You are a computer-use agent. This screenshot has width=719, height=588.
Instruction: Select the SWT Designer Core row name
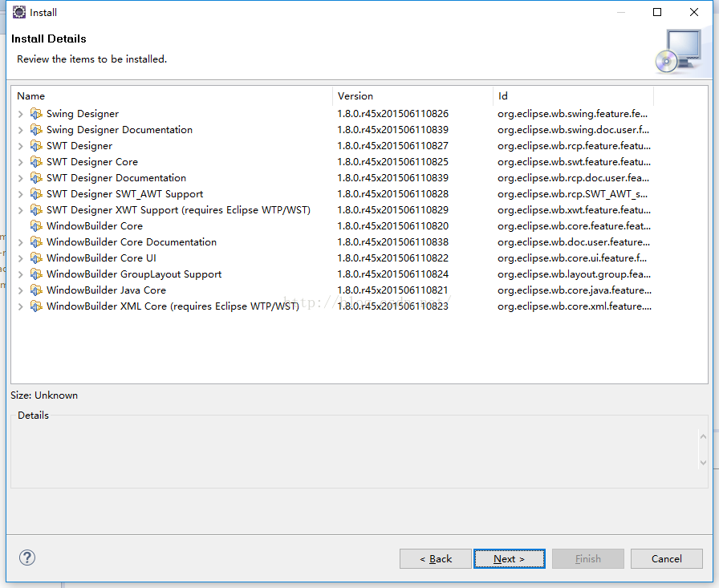click(x=92, y=162)
